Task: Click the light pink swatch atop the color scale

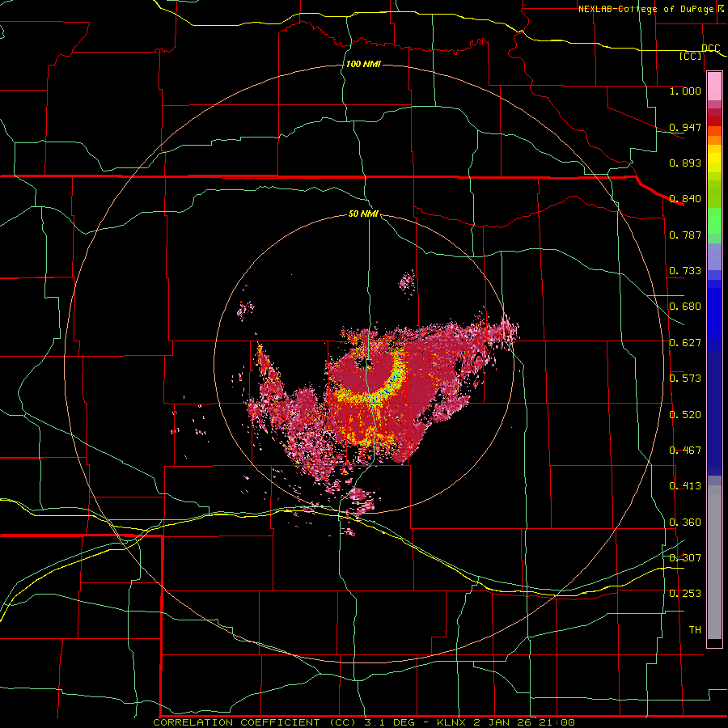Action: tap(714, 87)
